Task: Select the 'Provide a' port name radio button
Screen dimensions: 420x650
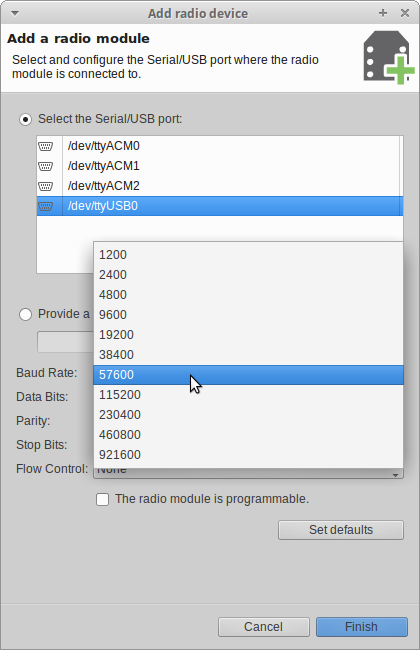Action: tap(26, 314)
